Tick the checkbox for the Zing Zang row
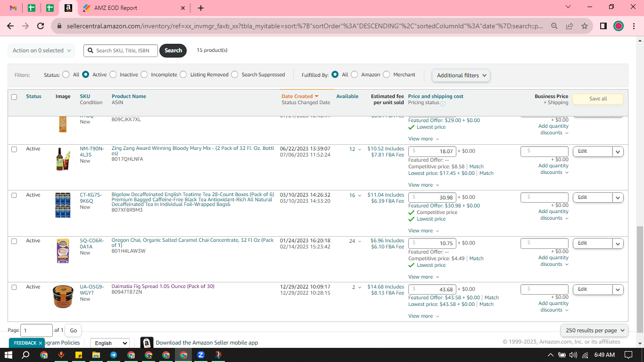Image resolution: width=644 pixels, height=362 pixels. coord(14,149)
